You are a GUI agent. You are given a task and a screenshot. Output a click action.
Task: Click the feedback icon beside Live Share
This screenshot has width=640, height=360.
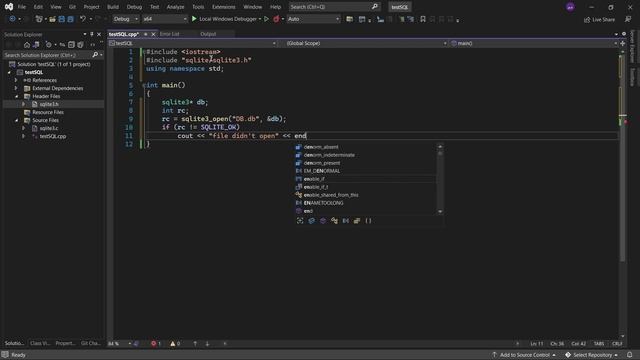(x=628, y=19)
